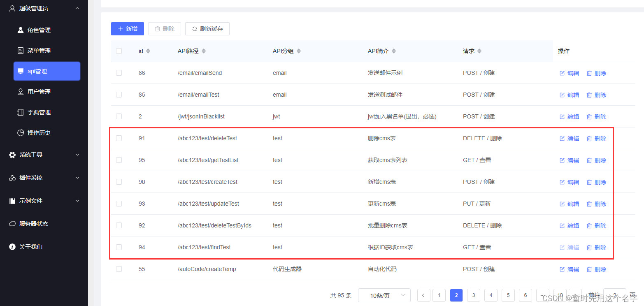The width and height of the screenshot is (644, 306).
Task: Delete the /email/emailSend row
Action: [x=596, y=73]
